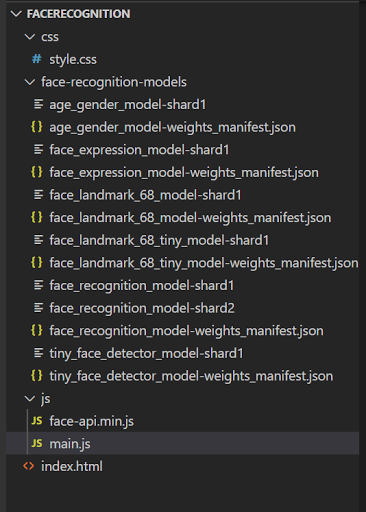
Task: Open face_expression_model-weights_manifest.json
Action: point(184,173)
